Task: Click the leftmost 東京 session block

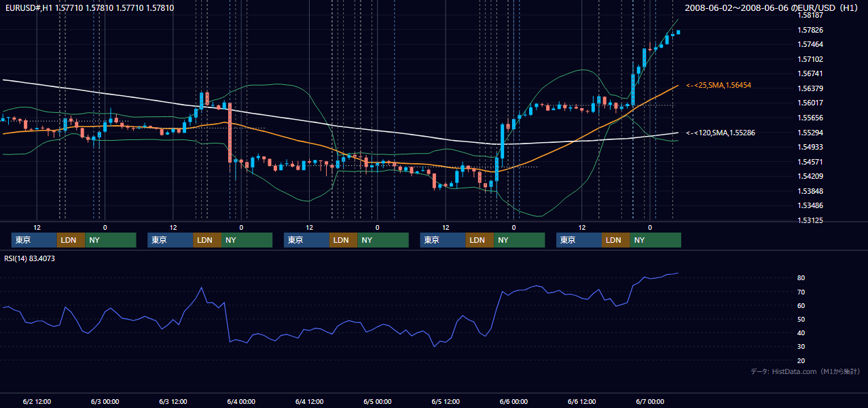Action: [34, 240]
